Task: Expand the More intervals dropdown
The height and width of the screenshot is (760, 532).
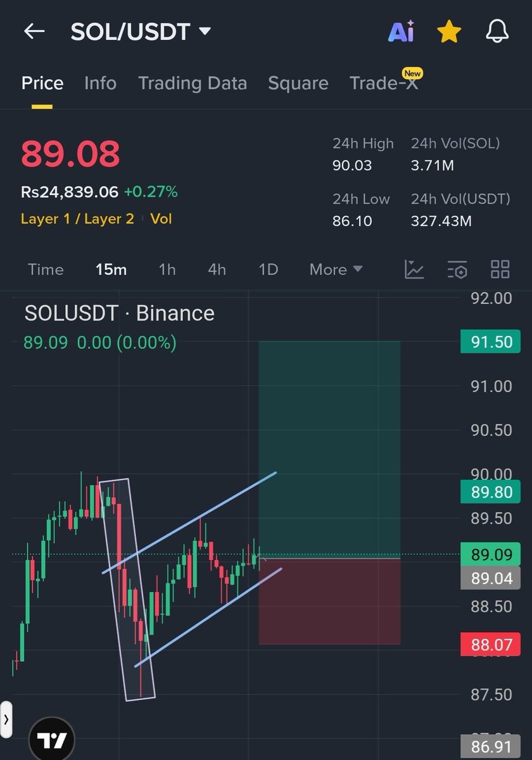Action: pyautogui.click(x=336, y=270)
